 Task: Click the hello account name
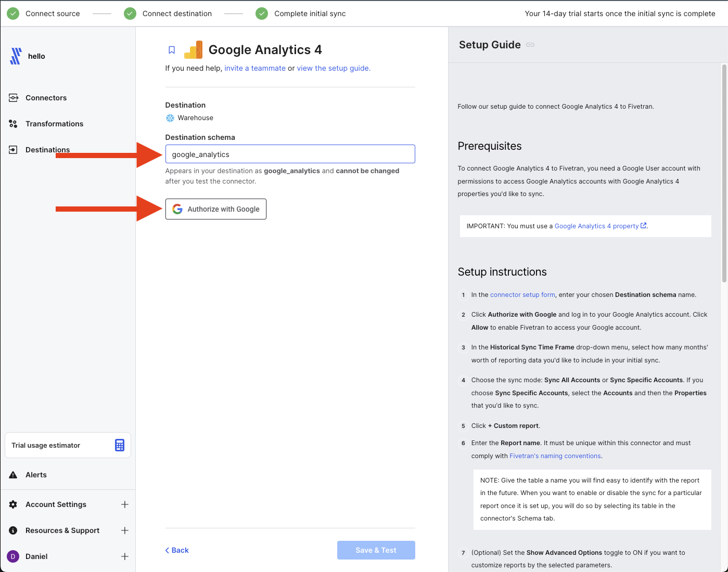click(36, 56)
